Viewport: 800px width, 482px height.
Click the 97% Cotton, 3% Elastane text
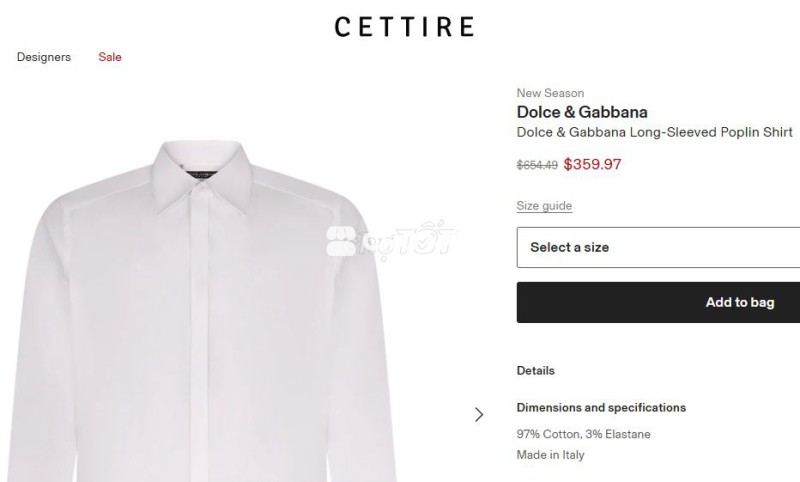pos(583,434)
